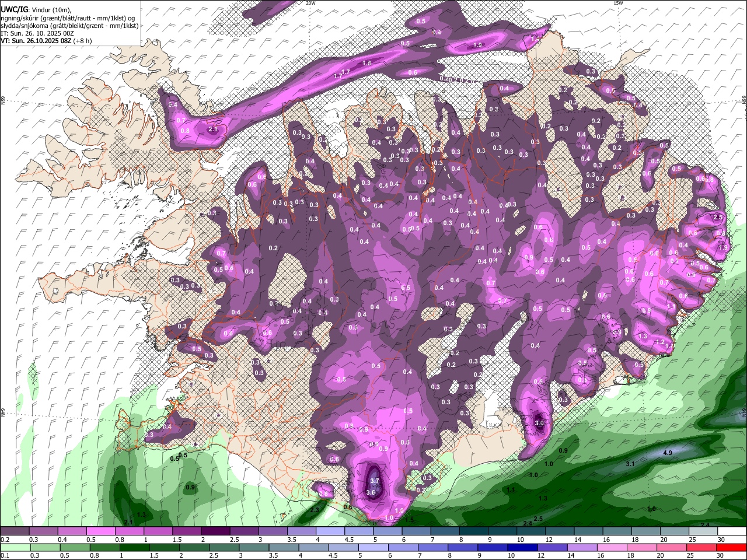The width and height of the screenshot is (747, 560).
Task: Select the light violet 14 swatch in the rain scale
Action: pos(581,547)
